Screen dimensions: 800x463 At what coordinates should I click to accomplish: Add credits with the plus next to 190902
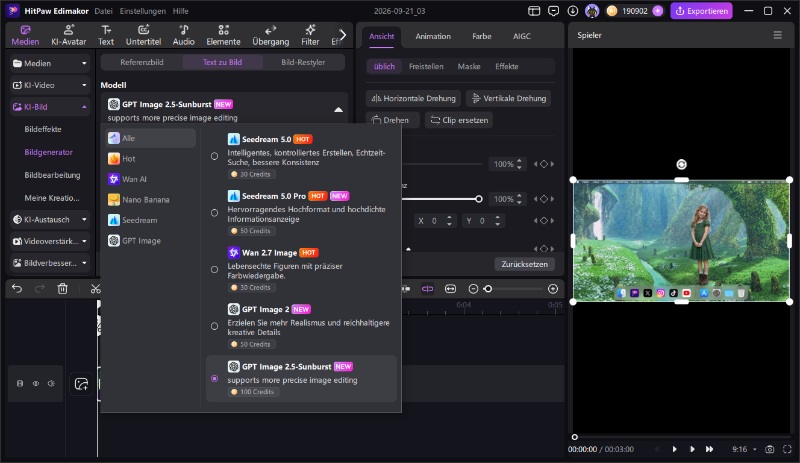click(658, 11)
